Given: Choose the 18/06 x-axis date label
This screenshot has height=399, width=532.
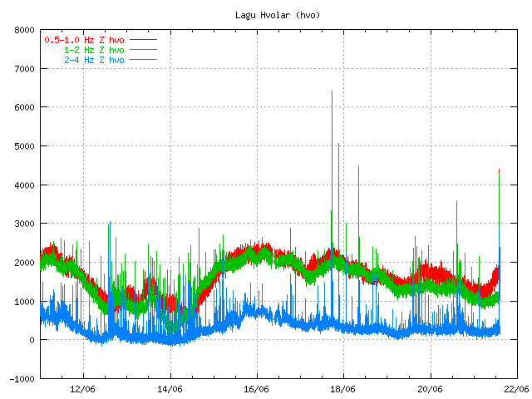Looking at the screenshot, I should tap(343, 388).
